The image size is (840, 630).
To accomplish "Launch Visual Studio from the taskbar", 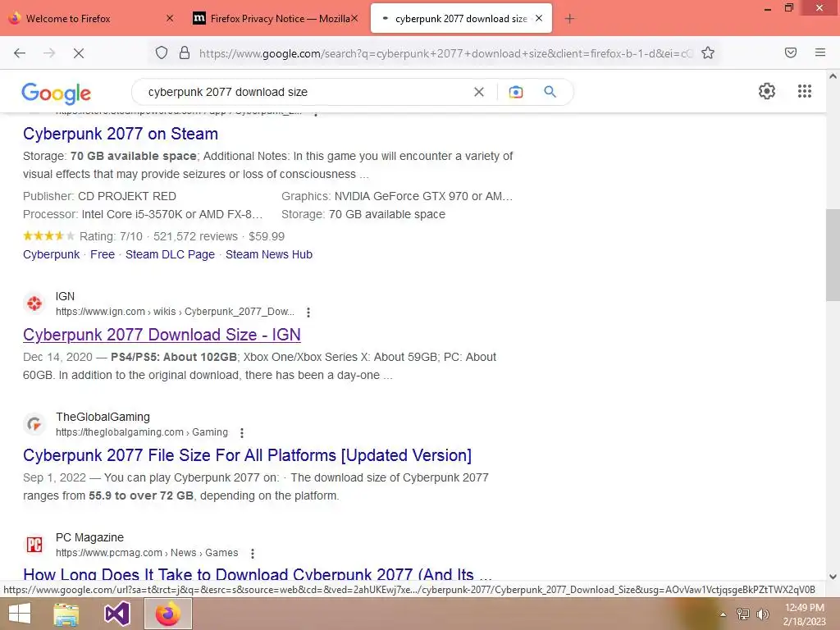I will point(117,614).
